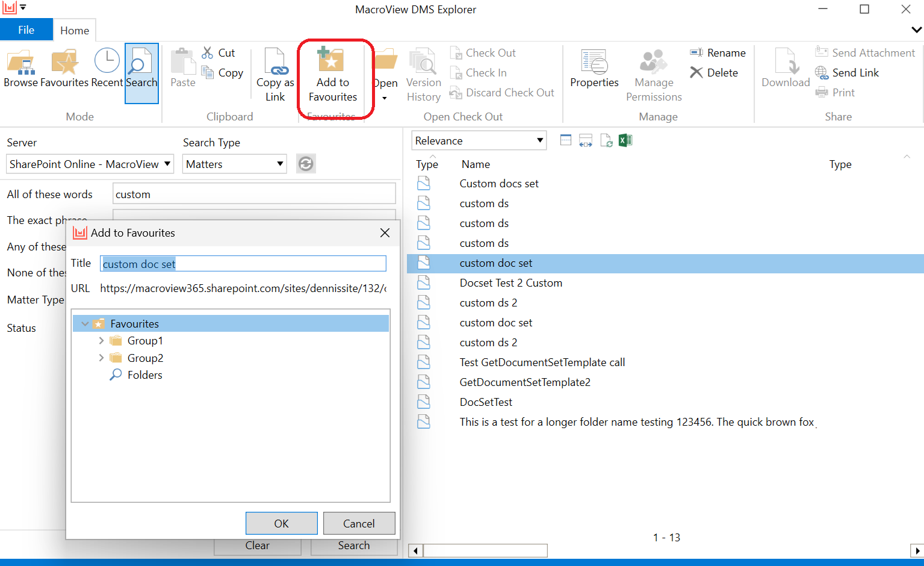Switch to Recent mode
Screen dimensions: 924x566
coord(107,69)
